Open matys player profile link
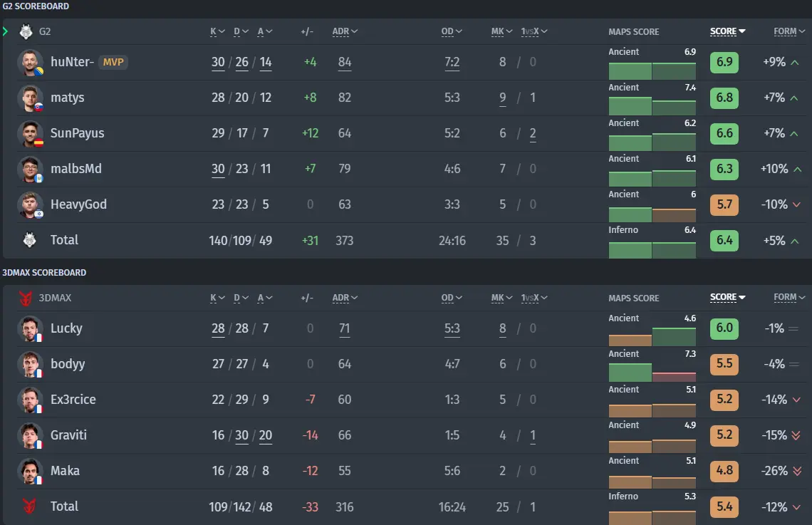Screen dimensions: 812x525 [68, 98]
